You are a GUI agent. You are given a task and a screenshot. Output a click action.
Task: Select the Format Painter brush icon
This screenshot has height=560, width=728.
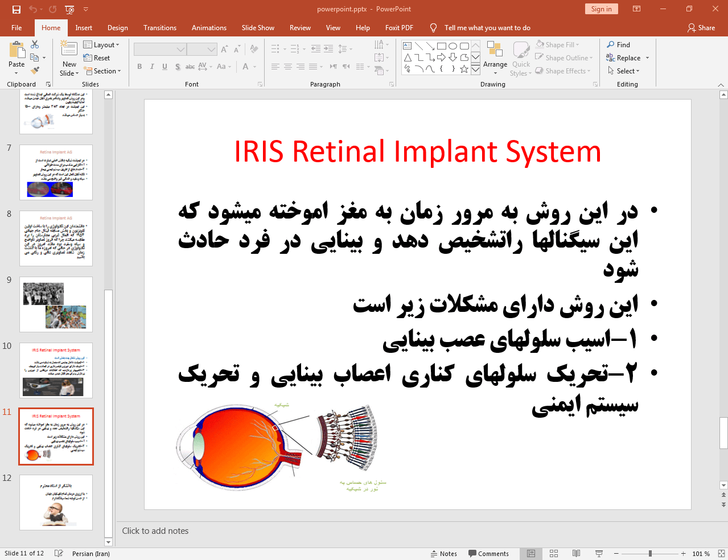[35, 70]
